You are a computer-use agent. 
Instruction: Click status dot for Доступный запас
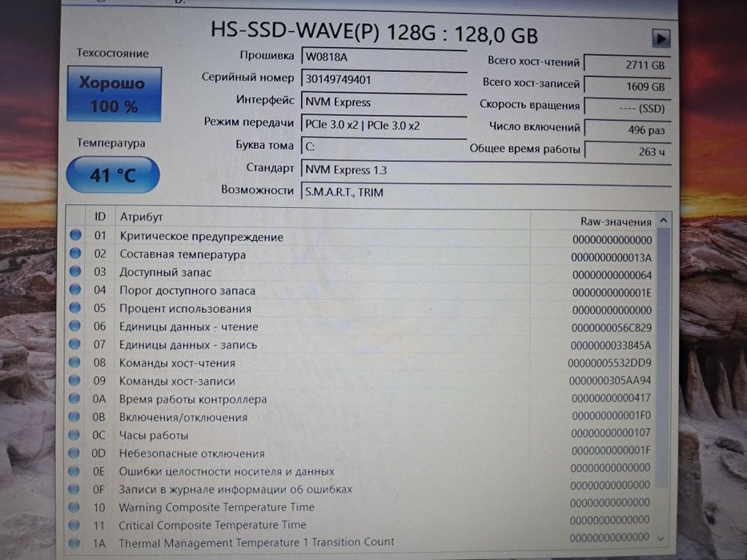[75, 271]
